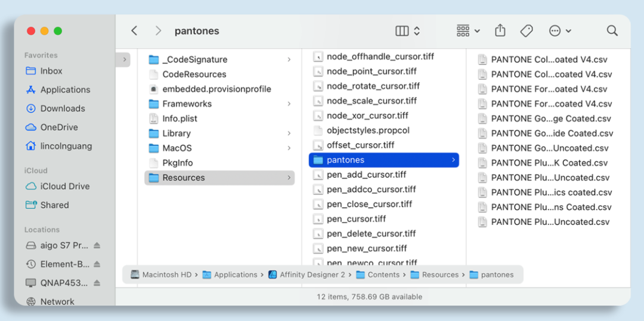Select the Info.plist file
644x321 pixels.
pyautogui.click(x=179, y=119)
